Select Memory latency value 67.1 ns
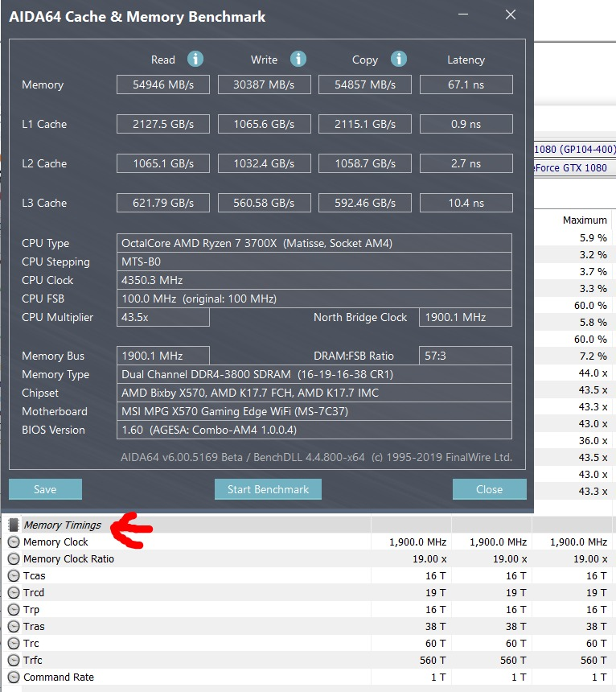The image size is (616, 692). [466, 84]
